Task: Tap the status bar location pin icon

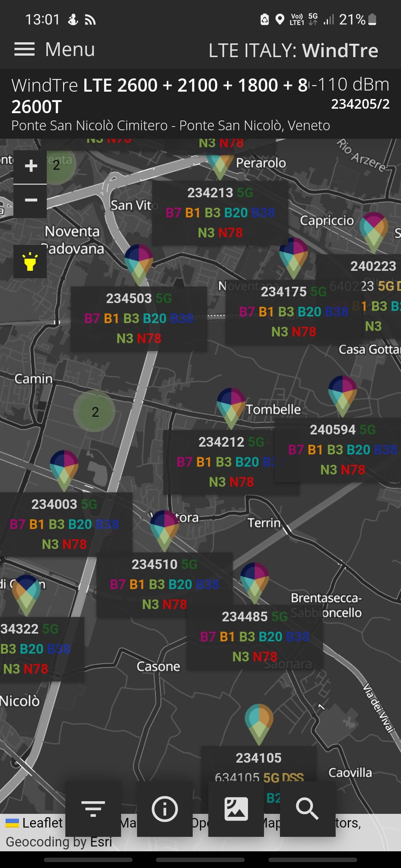Action: point(280,19)
